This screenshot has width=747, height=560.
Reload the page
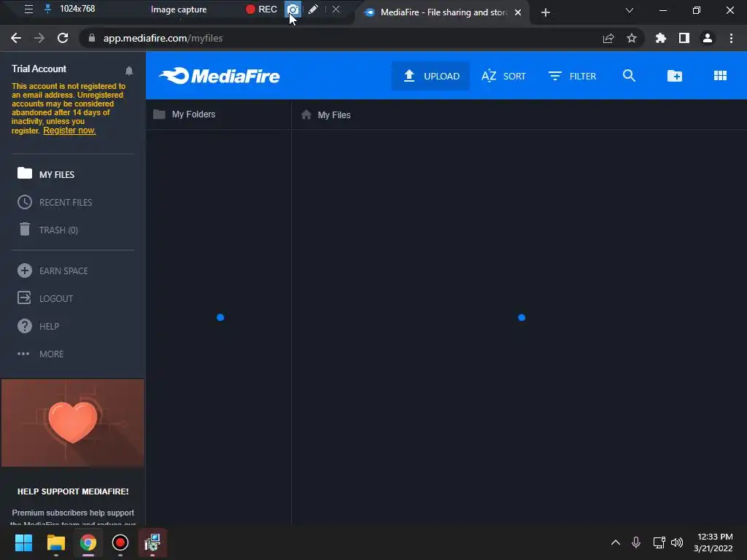[x=63, y=38]
